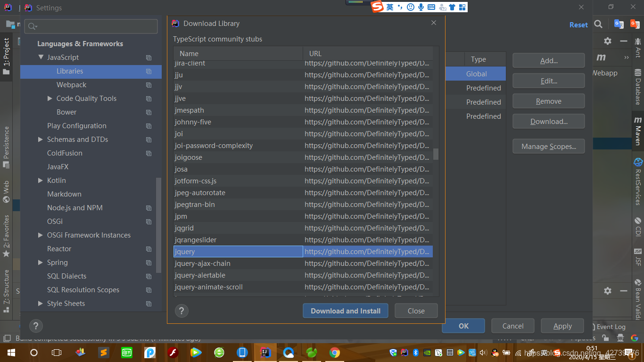Click the Manage Scopes... button
This screenshot has height=362, width=644.
pyautogui.click(x=549, y=146)
